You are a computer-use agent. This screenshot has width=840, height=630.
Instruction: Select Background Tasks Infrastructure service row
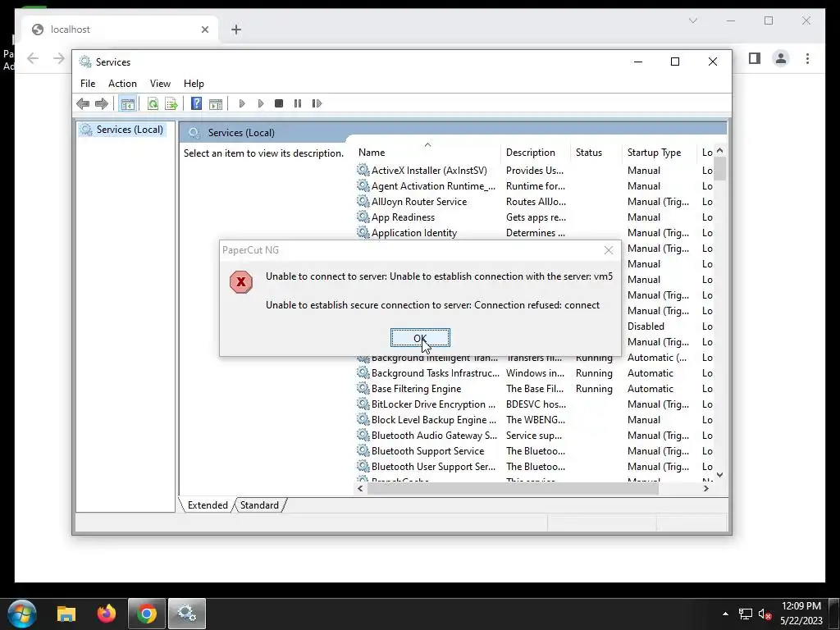click(x=534, y=373)
